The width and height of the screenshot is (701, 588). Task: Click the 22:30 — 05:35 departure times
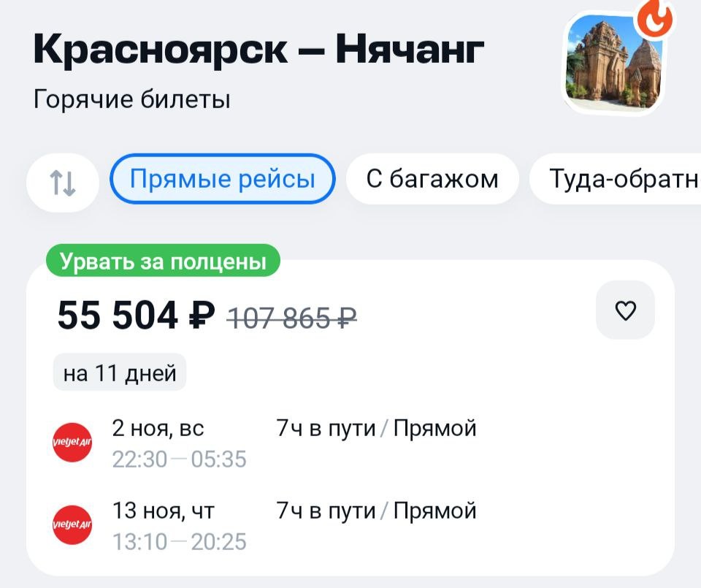coord(179,459)
